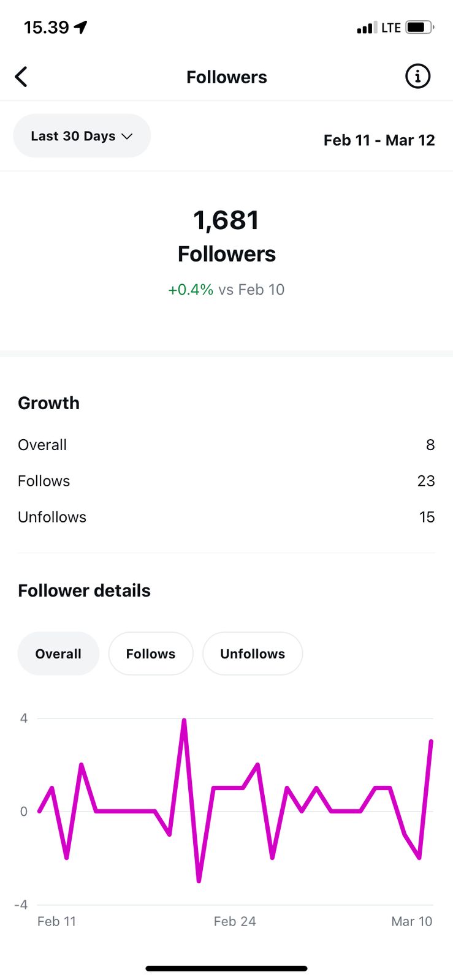Tap the Follows growth row showing 23
The height and width of the screenshot is (980, 453).
tap(226, 481)
